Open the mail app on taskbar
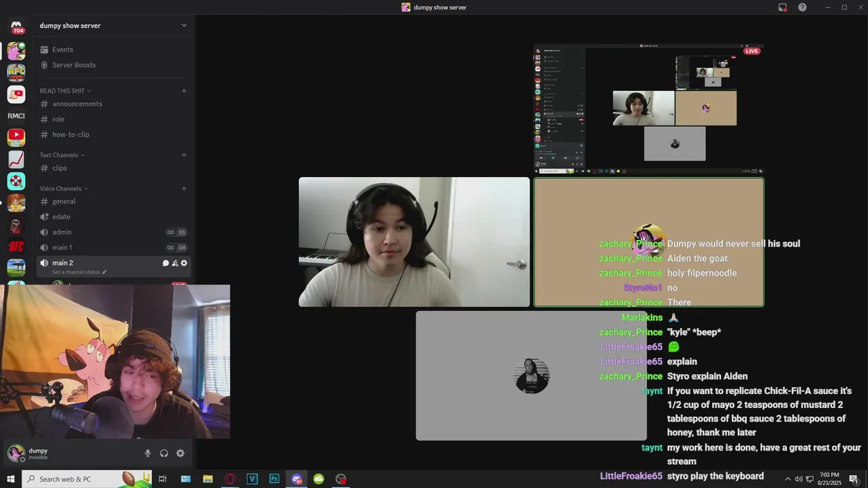The height and width of the screenshot is (488, 868). pyautogui.click(x=185, y=479)
